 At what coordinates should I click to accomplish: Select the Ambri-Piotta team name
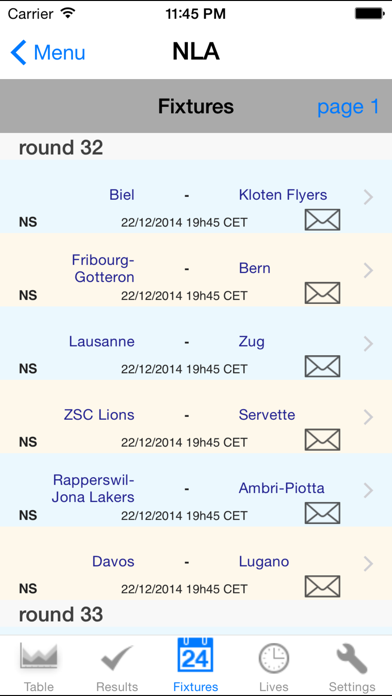281,488
